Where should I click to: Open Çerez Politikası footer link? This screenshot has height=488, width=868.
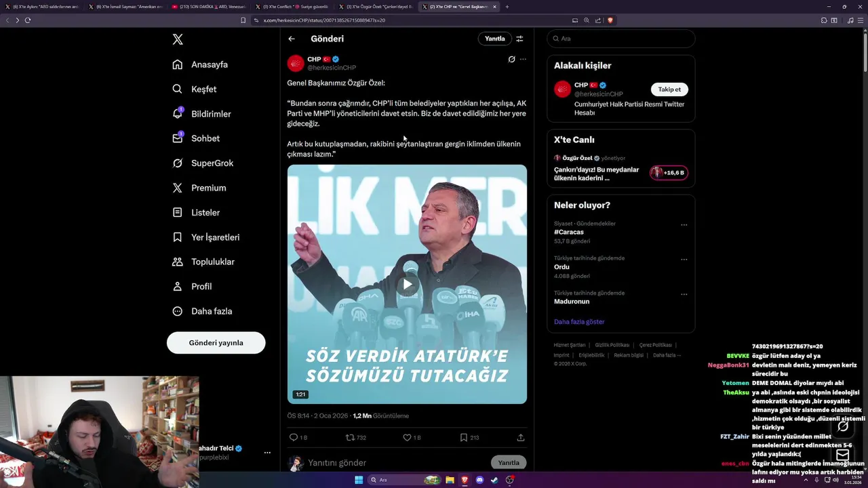(x=656, y=345)
